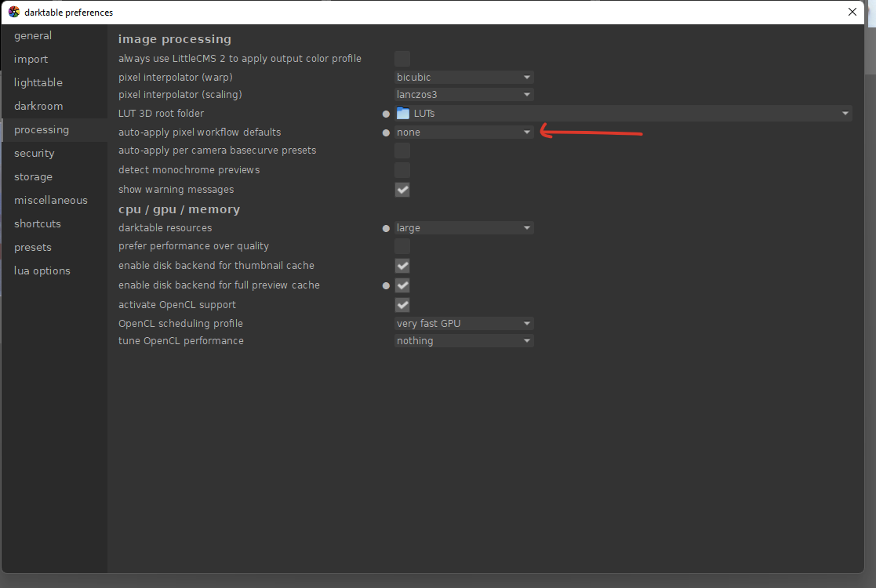876x588 pixels.
Task: Open the presets tab
Action: click(x=54, y=247)
